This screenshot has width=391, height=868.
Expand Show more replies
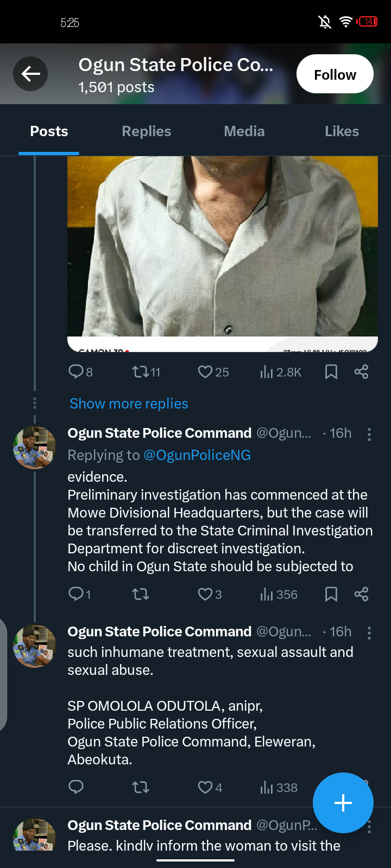[x=129, y=404]
